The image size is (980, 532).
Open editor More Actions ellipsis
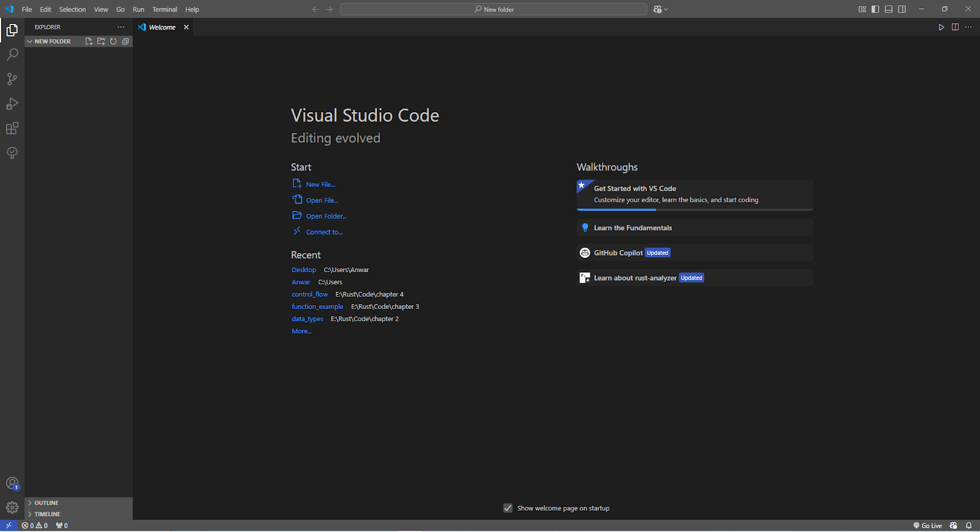(x=968, y=27)
